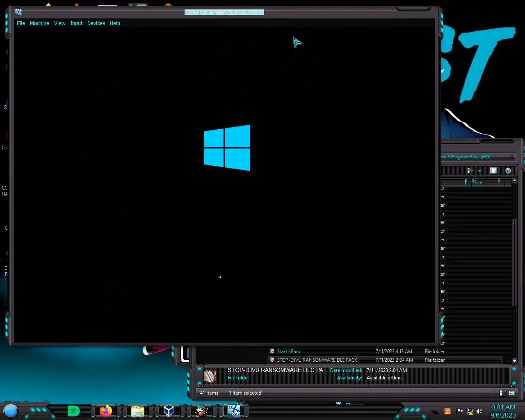This screenshot has width=525, height=420.
Task: Switch Explorer to details view status icon
Action: [502, 393]
